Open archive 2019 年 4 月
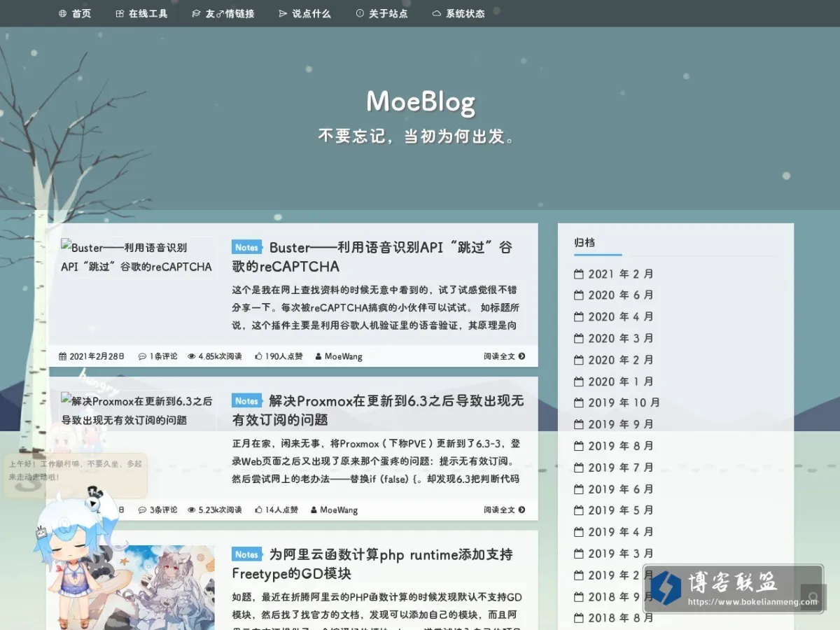The width and height of the screenshot is (840, 630). pos(614,532)
